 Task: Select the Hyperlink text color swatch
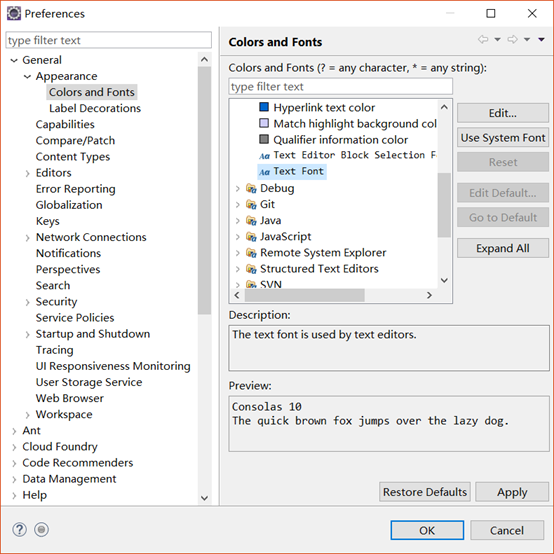(264, 107)
